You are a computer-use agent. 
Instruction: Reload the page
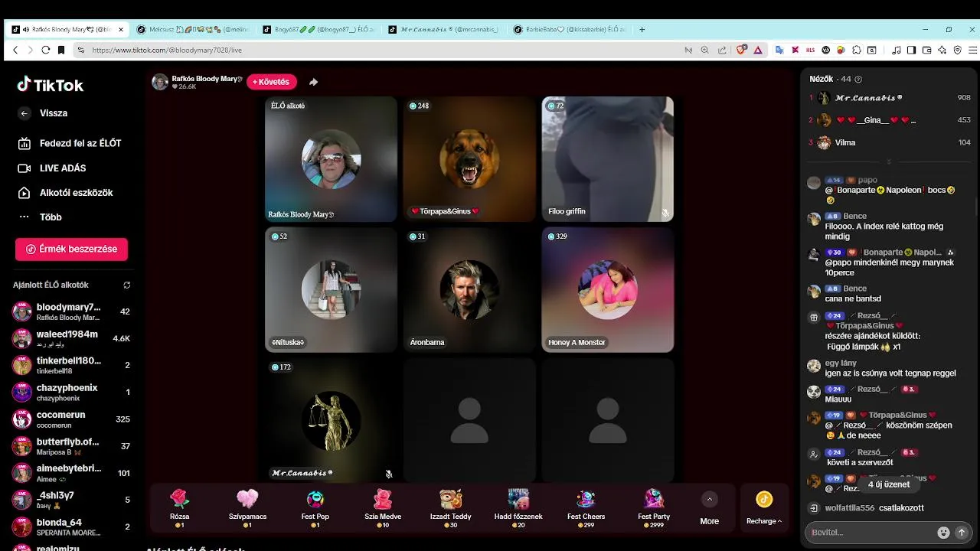point(46,50)
